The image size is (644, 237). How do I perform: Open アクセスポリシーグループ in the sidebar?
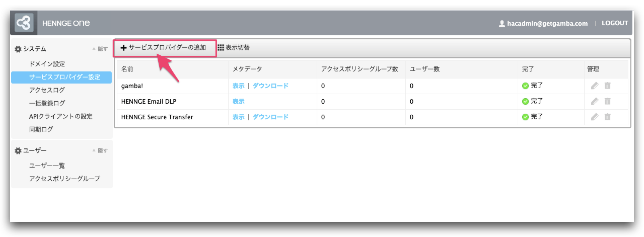tap(64, 179)
